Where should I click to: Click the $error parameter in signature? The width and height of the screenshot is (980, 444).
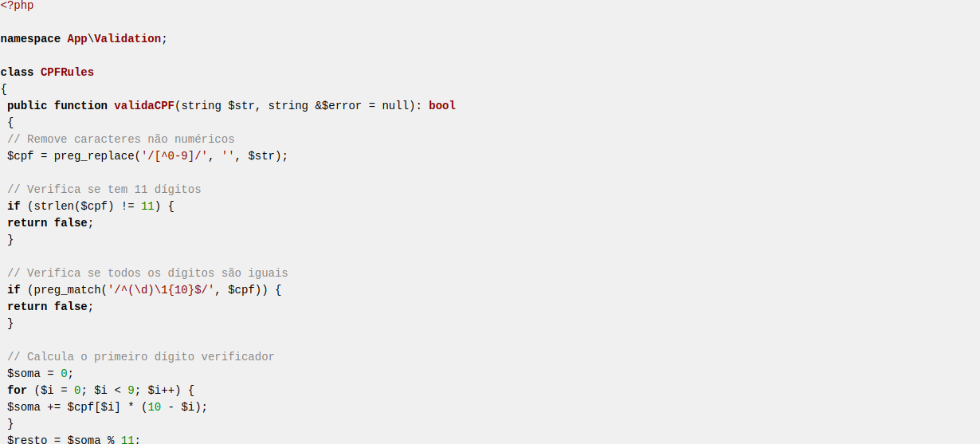coord(341,105)
